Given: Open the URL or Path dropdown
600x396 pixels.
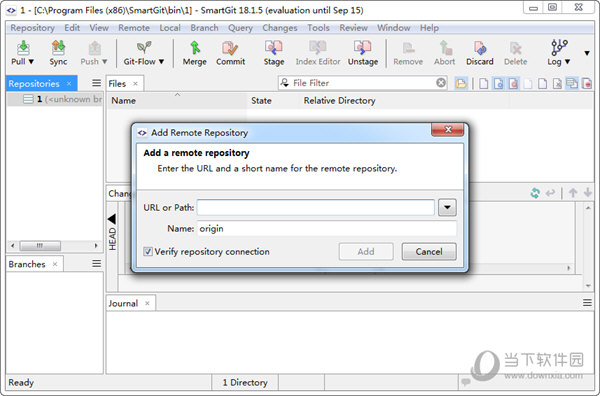Looking at the screenshot, I should click(447, 207).
